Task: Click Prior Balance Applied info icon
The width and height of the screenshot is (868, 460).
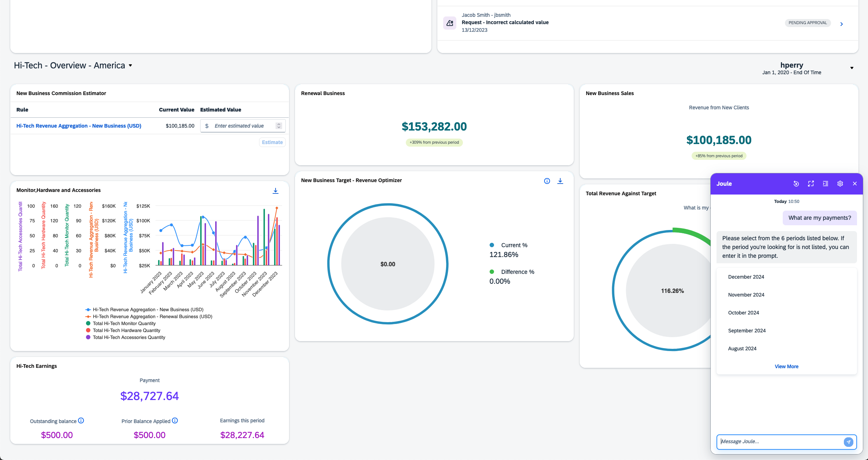Action: coord(175,421)
